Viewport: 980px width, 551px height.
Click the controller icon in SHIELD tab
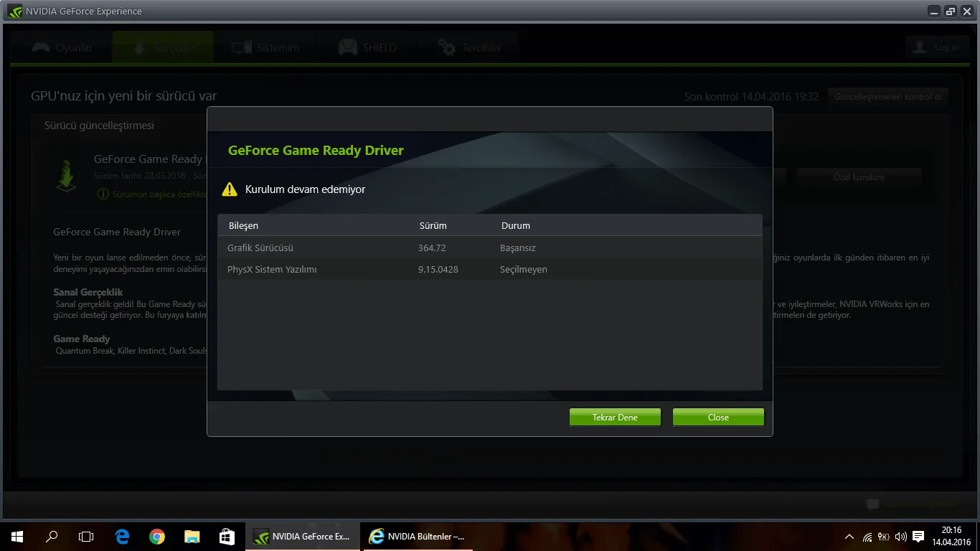(x=348, y=48)
